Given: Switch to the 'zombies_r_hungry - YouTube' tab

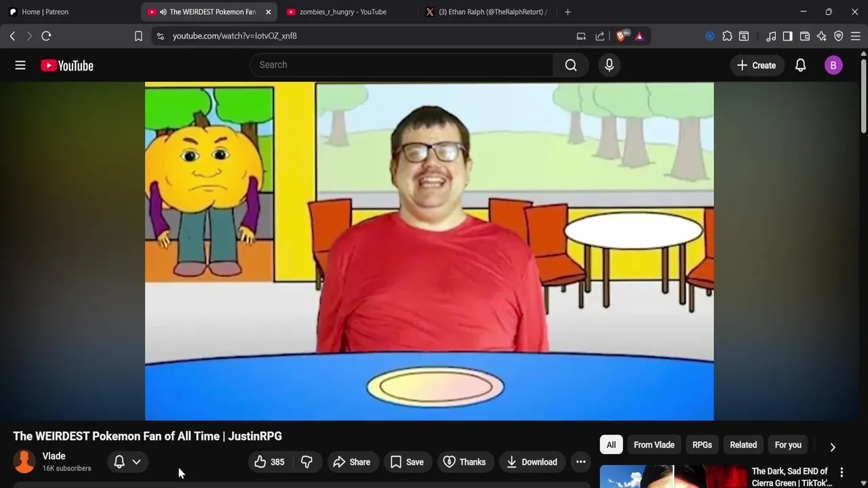Looking at the screenshot, I should pos(343,12).
